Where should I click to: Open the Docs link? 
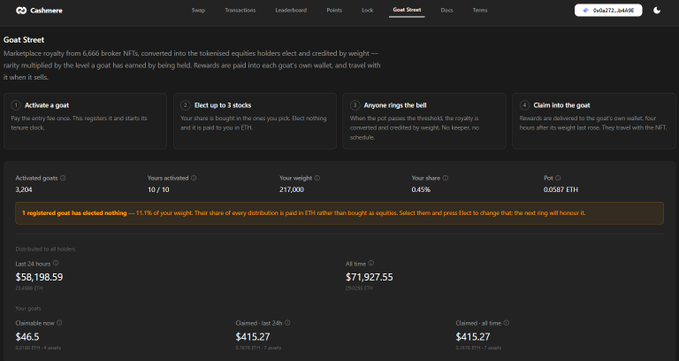click(446, 10)
